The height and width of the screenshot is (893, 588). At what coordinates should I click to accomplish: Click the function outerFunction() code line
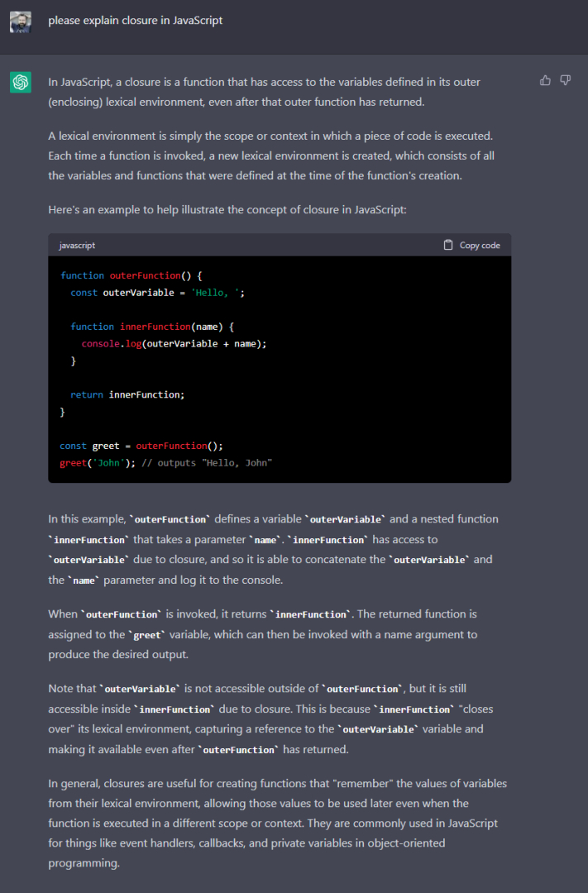pos(131,275)
